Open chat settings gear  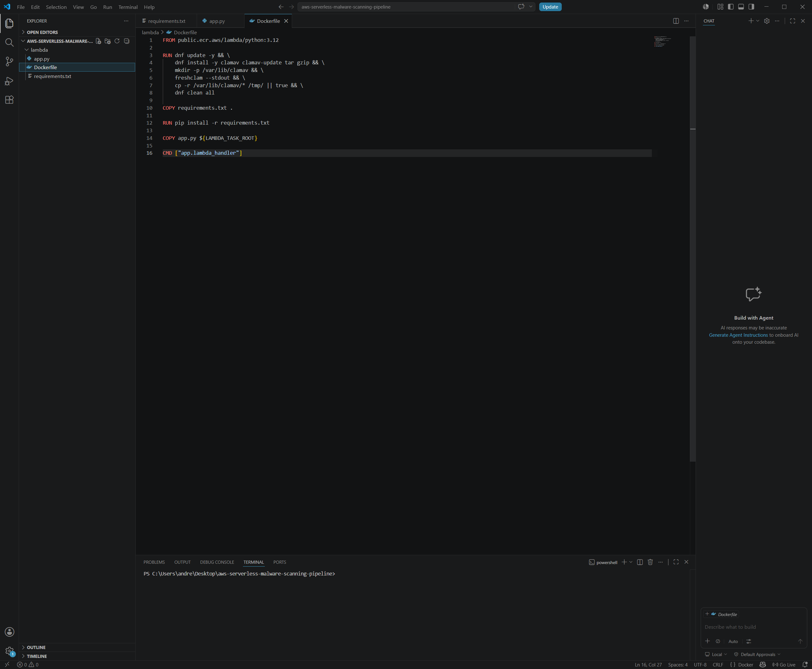pyautogui.click(x=767, y=21)
